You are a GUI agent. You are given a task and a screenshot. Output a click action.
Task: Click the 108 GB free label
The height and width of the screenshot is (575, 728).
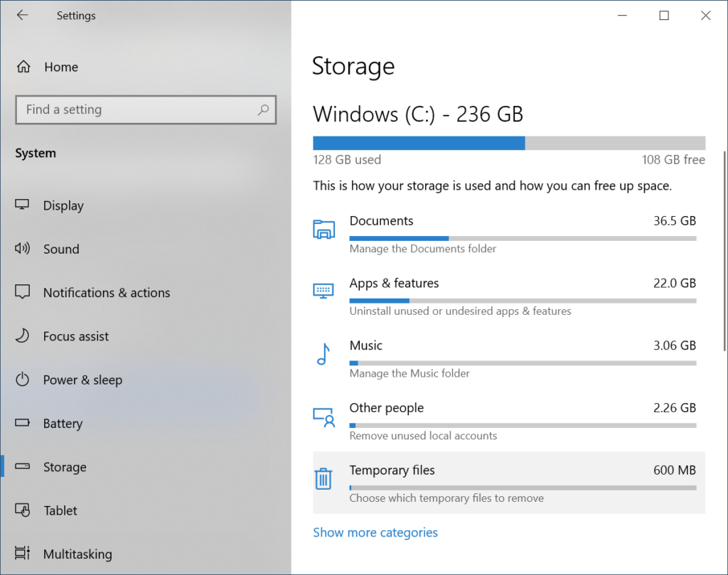click(x=673, y=160)
